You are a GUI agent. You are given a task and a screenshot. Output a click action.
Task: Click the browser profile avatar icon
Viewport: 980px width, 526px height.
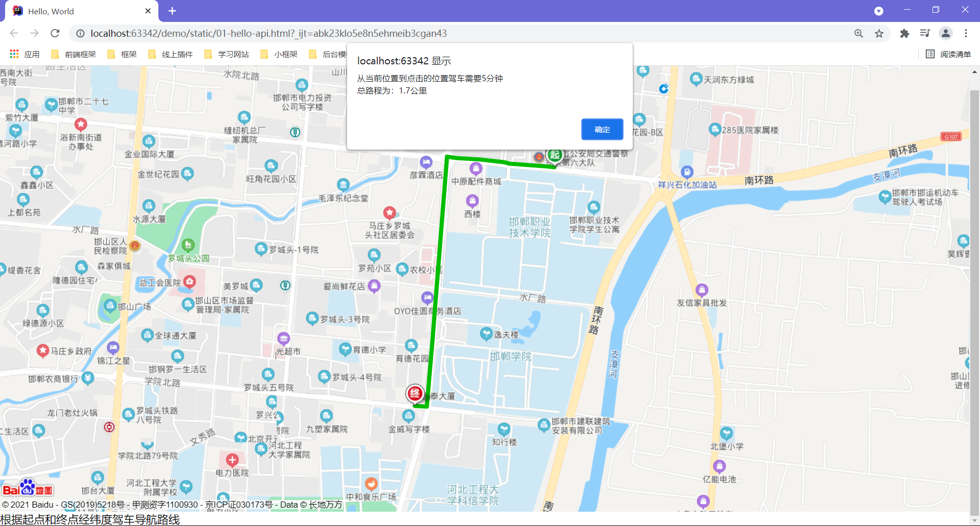(x=946, y=33)
